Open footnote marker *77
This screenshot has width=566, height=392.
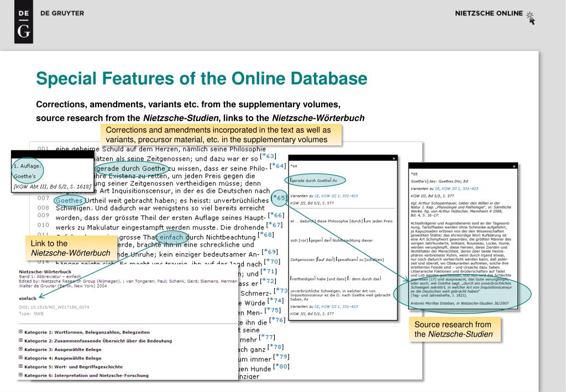pyautogui.click(x=267, y=337)
